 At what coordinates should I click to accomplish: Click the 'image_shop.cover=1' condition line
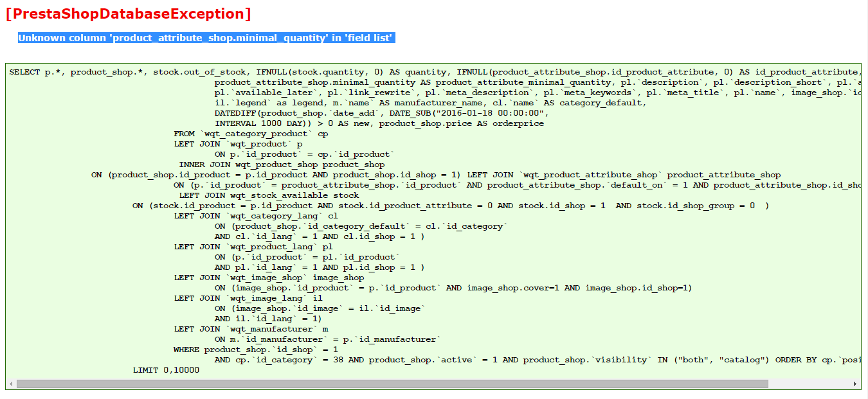(454, 288)
